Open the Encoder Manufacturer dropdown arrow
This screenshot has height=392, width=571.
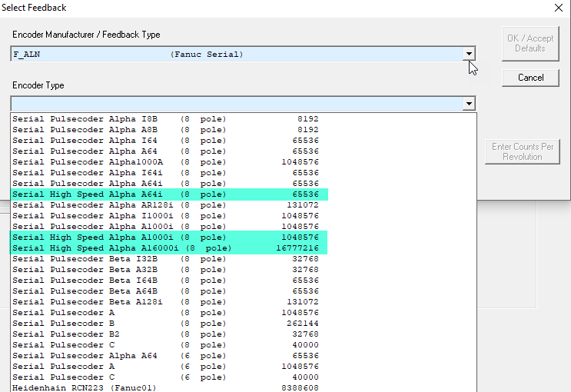[469, 54]
